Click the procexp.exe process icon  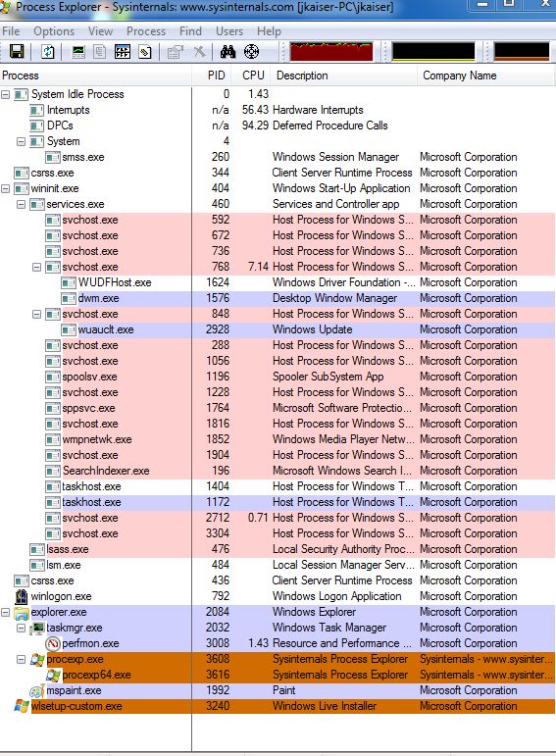point(37,659)
